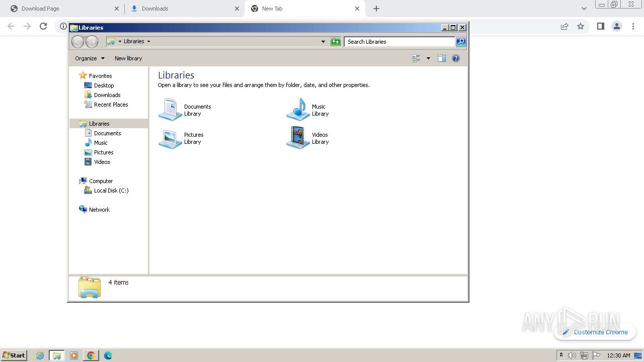Image resolution: width=644 pixels, height=362 pixels.
Task: Share this page icon in Chrome
Action: coord(565,26)
